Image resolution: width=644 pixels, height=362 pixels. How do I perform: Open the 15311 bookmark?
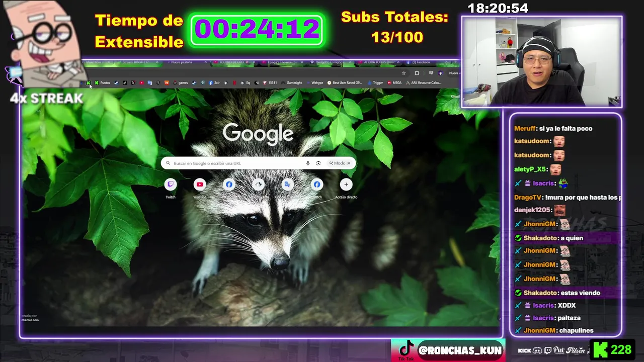tap(269, 83)
